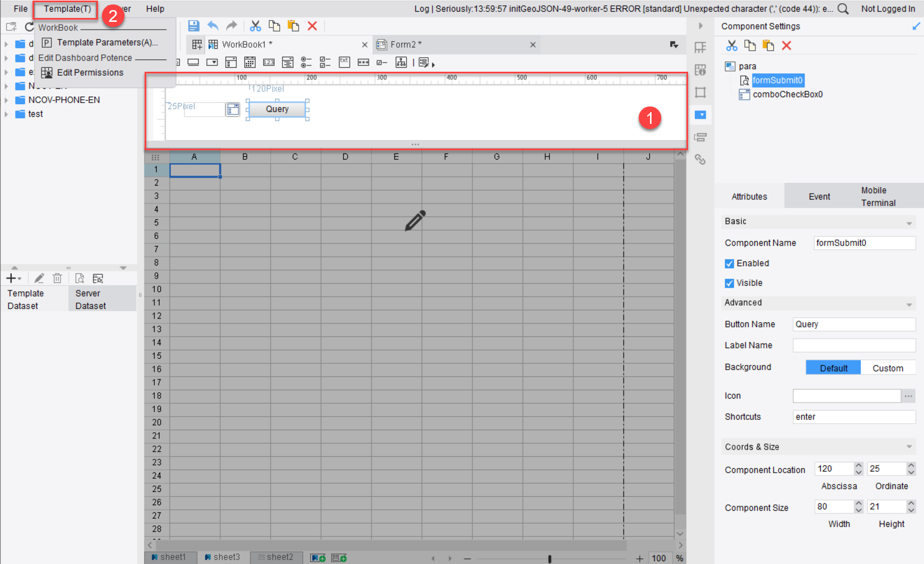
Task: Collapse the Advanced section
Action: tap(909, 304)
